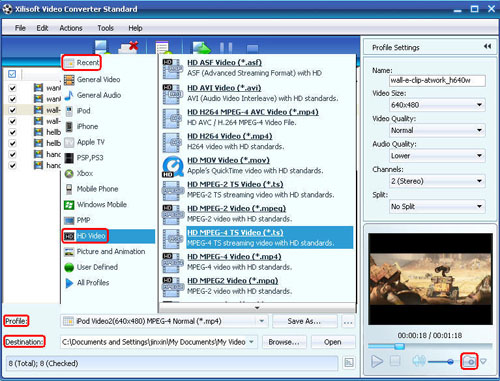Uncheck the first hanc file checkbox
Screen dimensions: 500x381
tap(12, 154)
